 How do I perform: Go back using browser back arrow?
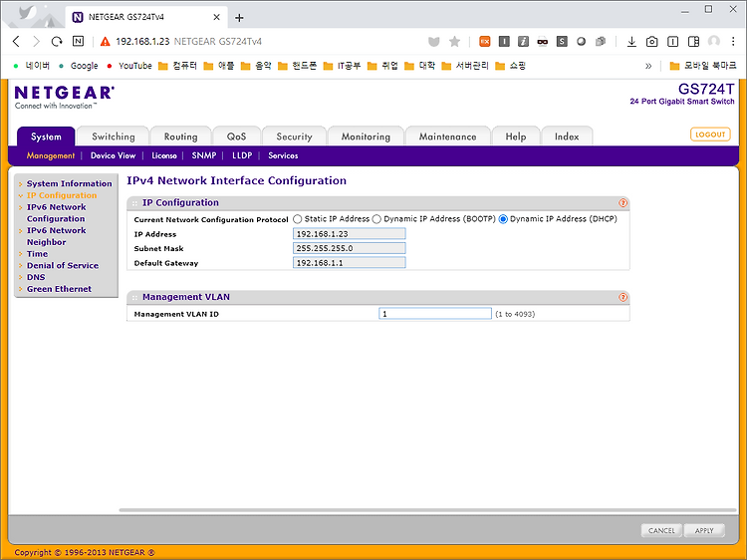16,42
